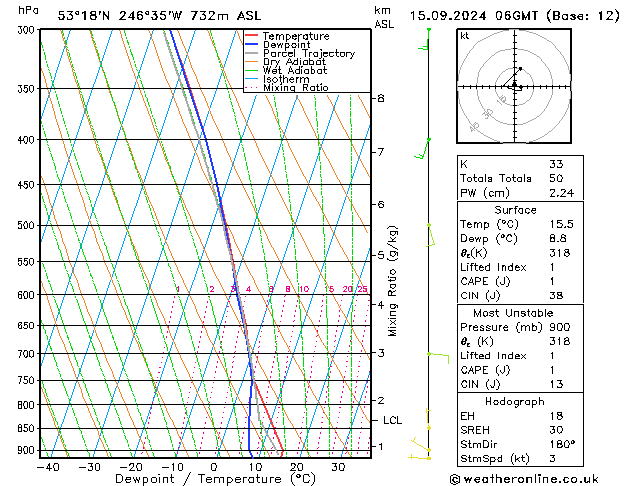The image size is (629, 486).
Task: Click the Mixing Ratio (g/kg) vertical axis label
Action: [x=392, y=281]
